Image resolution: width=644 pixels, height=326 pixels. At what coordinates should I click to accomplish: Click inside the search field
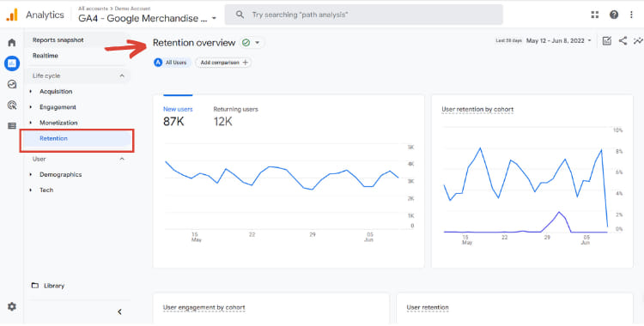click(363, 15)
